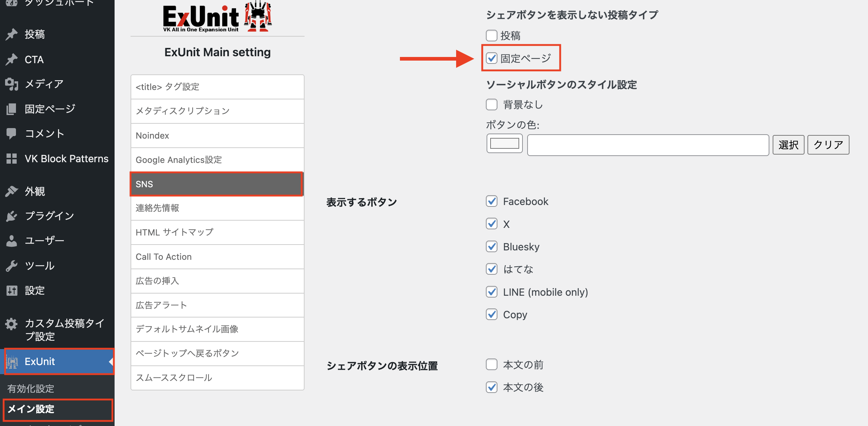Image resolution: width=868 pixels, height=426 pixels.
Task: Click the カスタム投稿タイプ設定 gear icon
Action: pyautogui.click(x=12, y=324)
